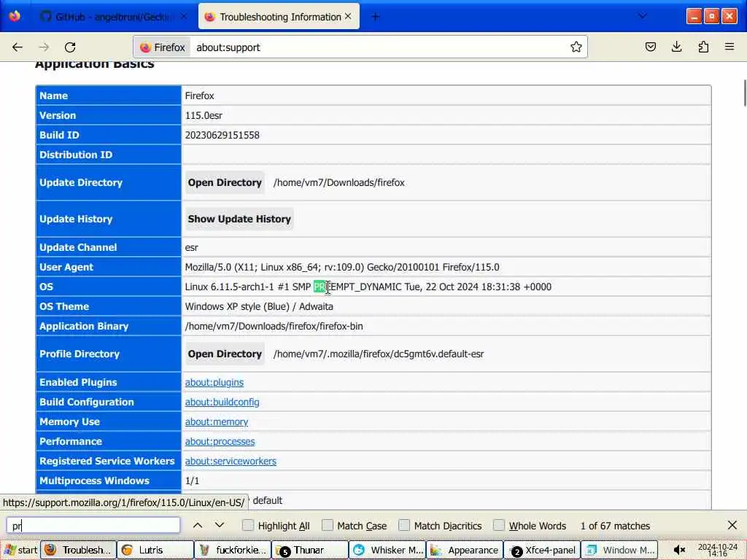
Task: Enable Whole Words checkbox
Action: 499,525
